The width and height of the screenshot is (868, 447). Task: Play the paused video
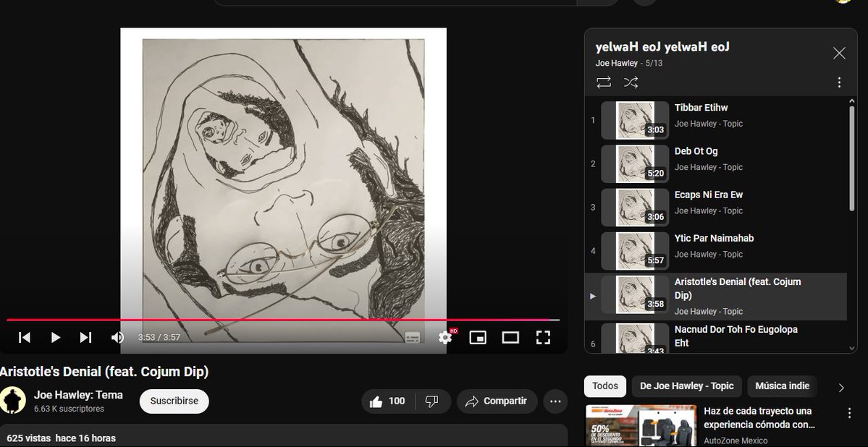tap(55, 338)
